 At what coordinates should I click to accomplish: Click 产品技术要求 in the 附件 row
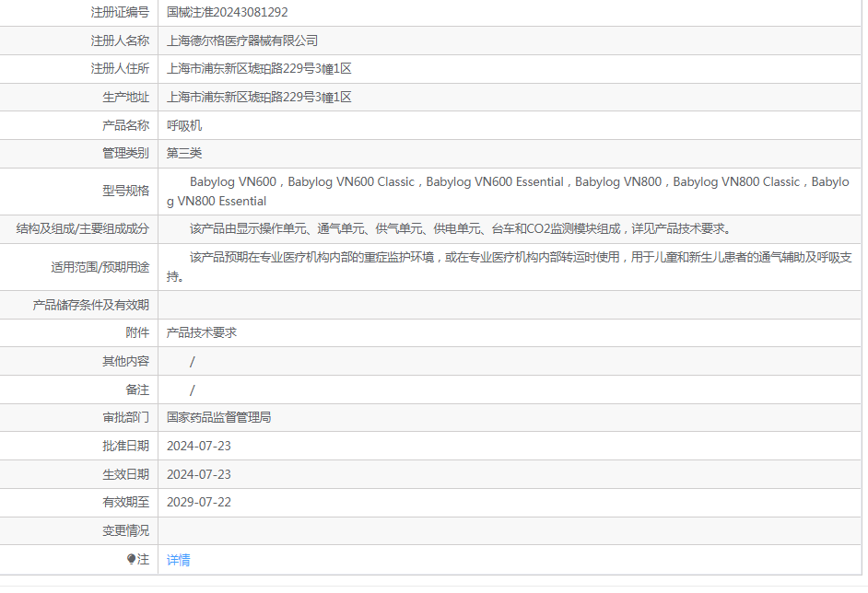202,332
